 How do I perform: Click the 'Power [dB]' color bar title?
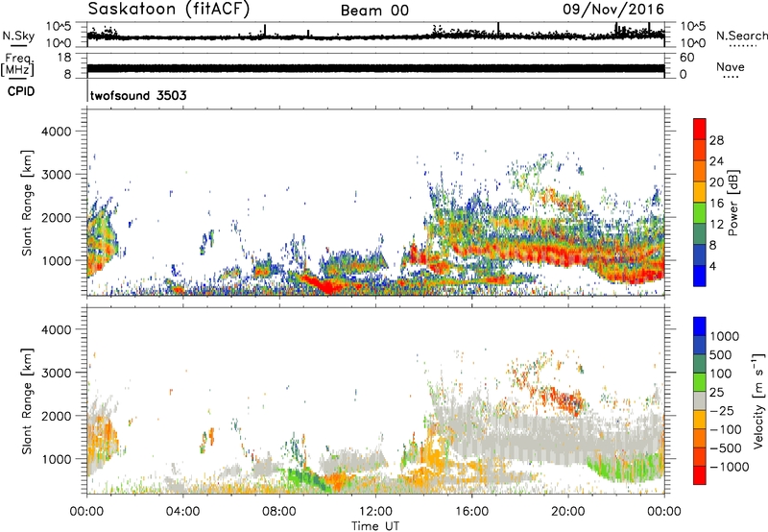pyautogui.click(x=733, y=203)
